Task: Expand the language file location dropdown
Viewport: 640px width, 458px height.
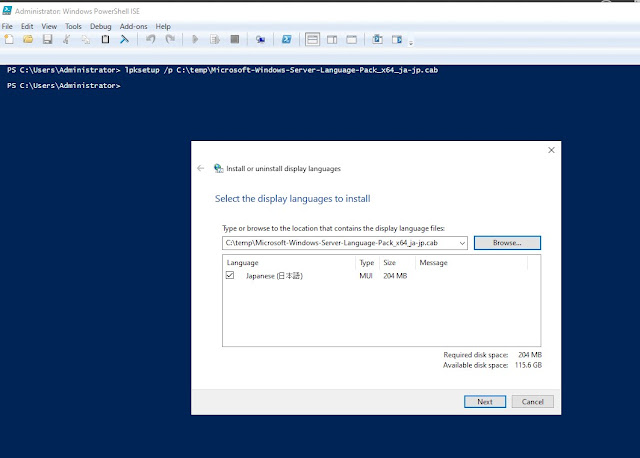Action: pyautogui.click(x=462, y=243)
